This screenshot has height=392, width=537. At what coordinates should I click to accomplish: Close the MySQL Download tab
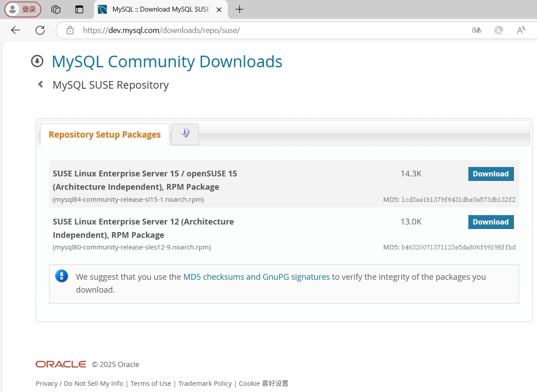pyautogui.click(x=219, y=9)
